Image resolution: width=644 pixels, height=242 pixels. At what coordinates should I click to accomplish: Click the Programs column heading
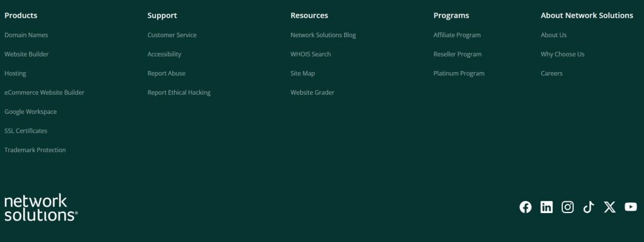pos(452,16)
